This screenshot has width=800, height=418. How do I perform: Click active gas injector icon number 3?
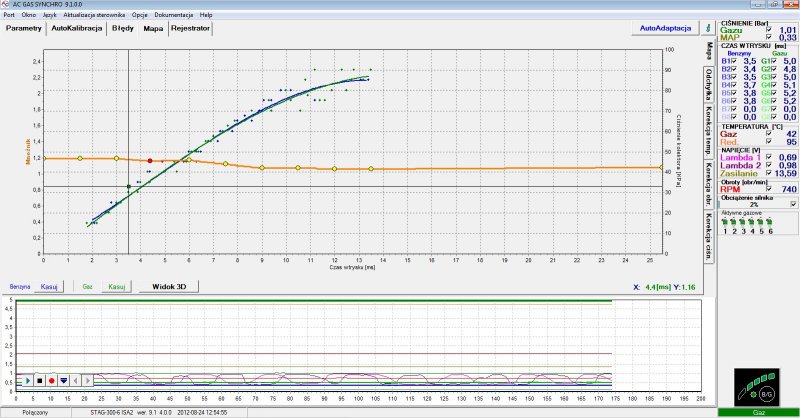[x=743, y=222]
